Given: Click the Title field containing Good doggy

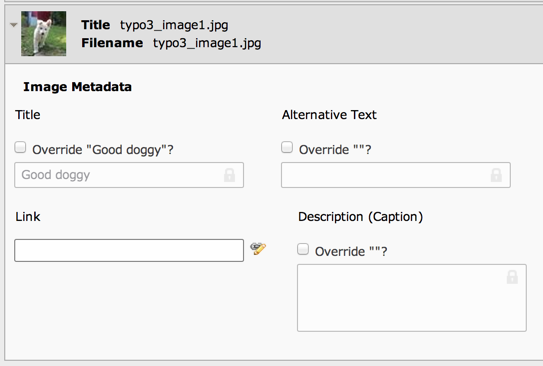Looking at the screenshot, I should (x=129, y=175).
